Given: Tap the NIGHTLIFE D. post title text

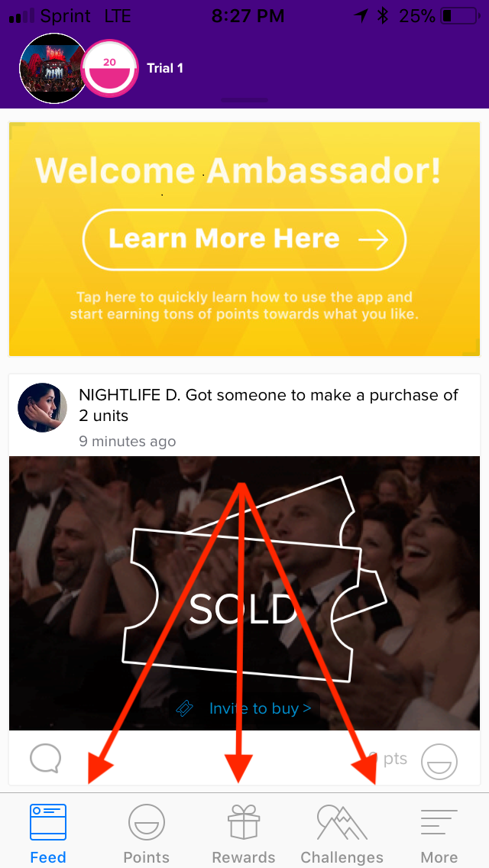Looking at the screenshot, I should [269, 405].
